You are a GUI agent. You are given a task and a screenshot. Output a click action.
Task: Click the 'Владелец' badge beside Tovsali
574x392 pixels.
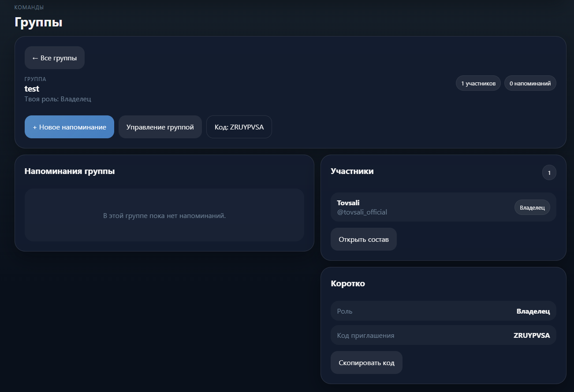click(x=532, y=207)
